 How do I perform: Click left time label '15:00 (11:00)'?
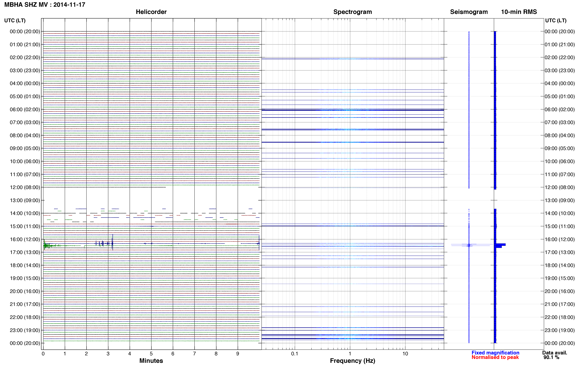(25, 226)
